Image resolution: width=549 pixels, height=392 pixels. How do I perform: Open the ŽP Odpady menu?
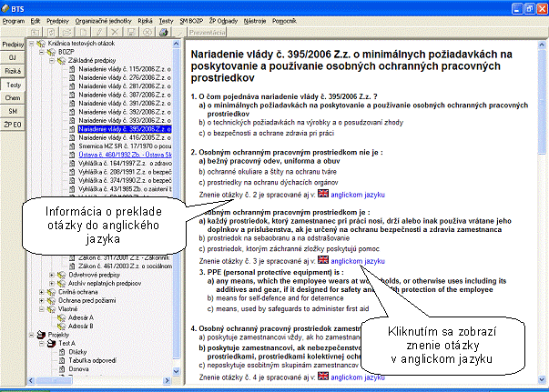tap(223, 21)
